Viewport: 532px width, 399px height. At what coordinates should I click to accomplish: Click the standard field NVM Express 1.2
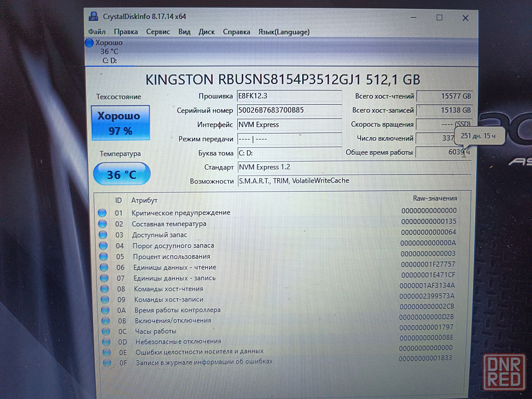[354, 167]
